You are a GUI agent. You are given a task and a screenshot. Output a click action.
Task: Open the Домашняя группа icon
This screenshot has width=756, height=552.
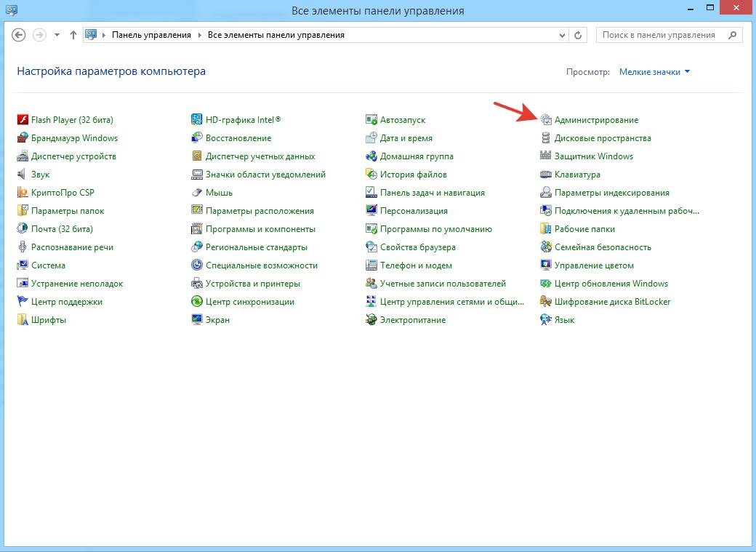pyautogui.click(x=371, y=156)
